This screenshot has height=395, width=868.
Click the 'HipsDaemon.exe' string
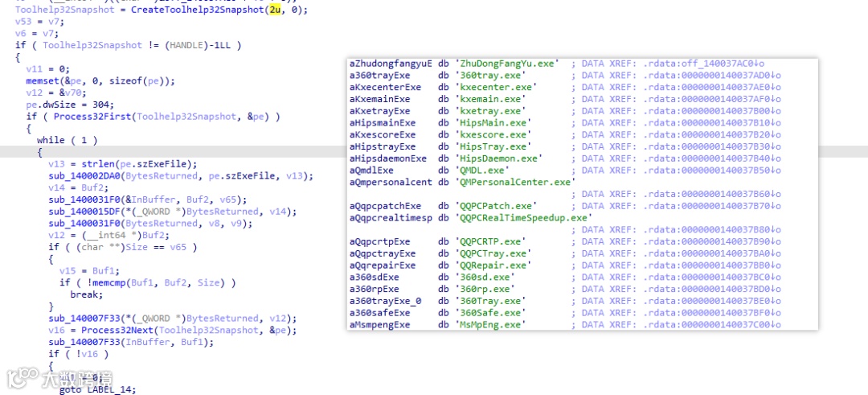[x=498, y=158]
